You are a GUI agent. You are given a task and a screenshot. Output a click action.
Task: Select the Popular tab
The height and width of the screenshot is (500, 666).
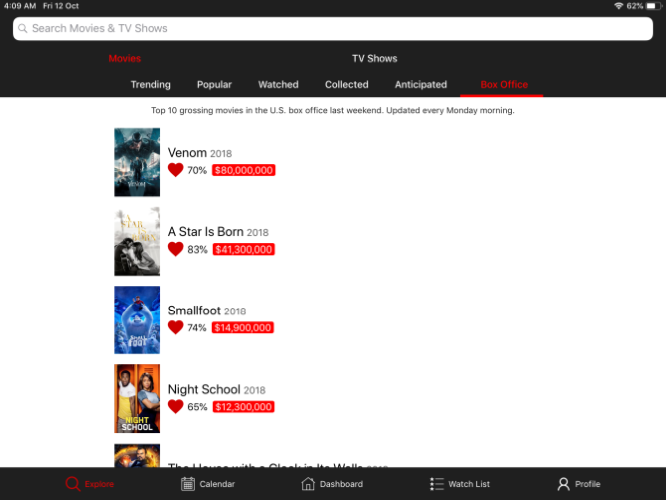tap(214, 85)
